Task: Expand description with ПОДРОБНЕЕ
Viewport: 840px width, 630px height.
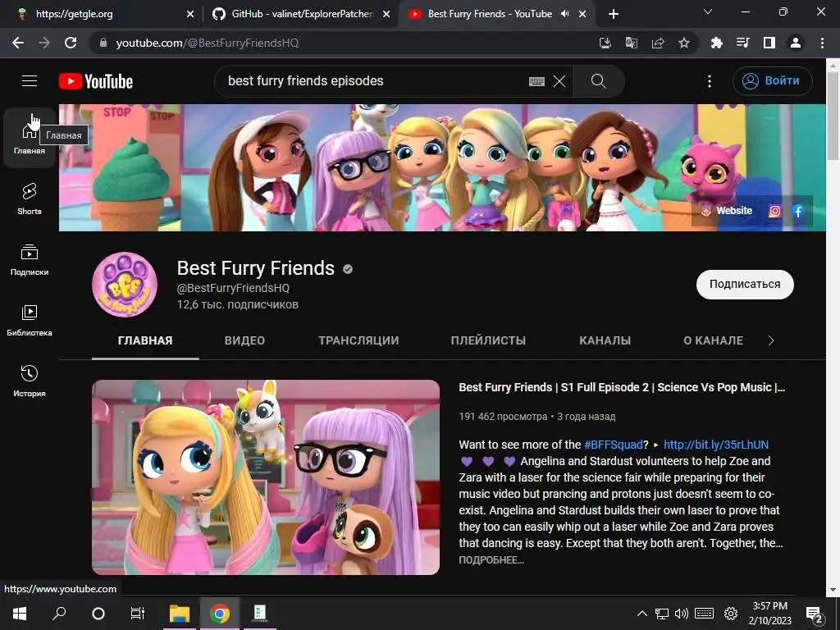Action: [491, 559]
